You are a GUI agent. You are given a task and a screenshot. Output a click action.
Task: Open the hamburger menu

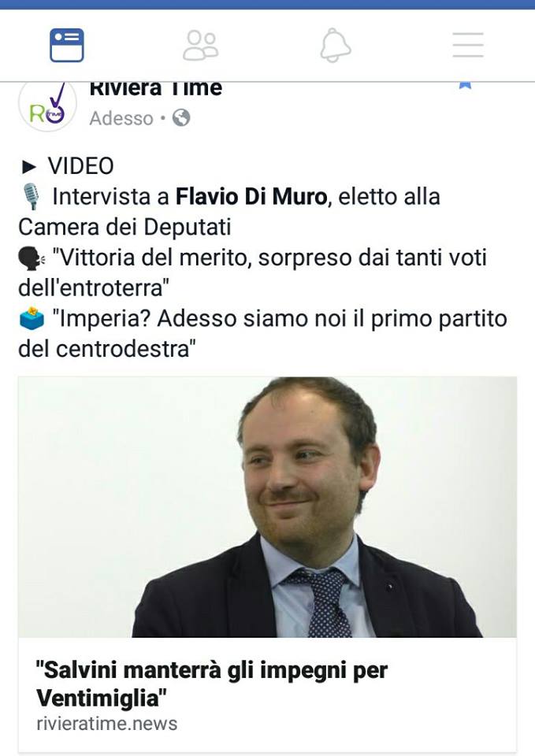coord(468,45)
